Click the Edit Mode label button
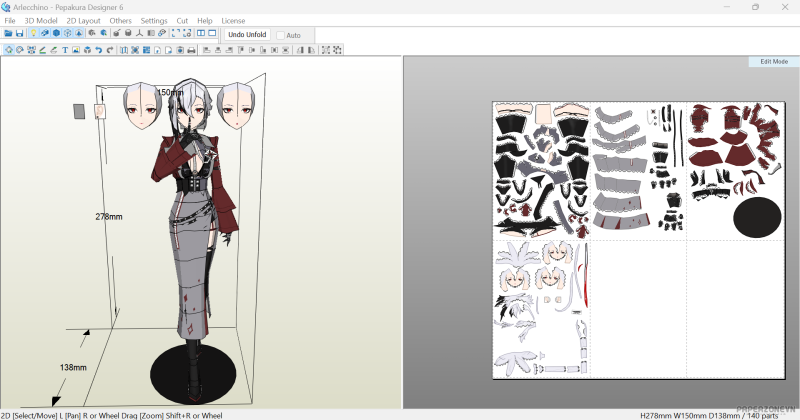This screenshot has height=420, width=800. [774, 61]
